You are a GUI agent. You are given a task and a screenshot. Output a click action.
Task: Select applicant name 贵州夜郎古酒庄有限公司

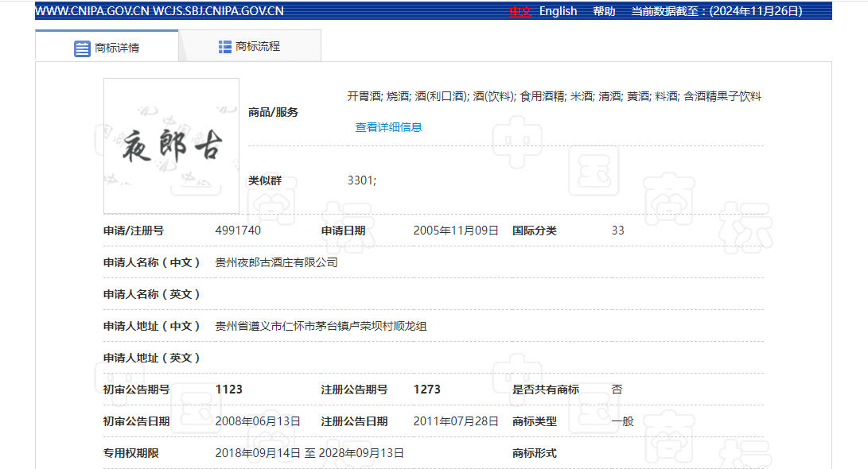pos(276,262)
